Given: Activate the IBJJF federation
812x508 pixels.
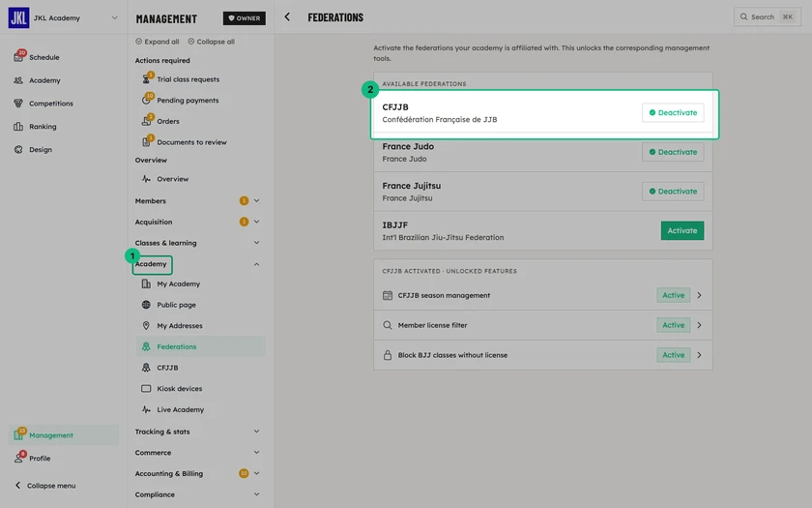Looking at the screenshot, I should [682, 230].
